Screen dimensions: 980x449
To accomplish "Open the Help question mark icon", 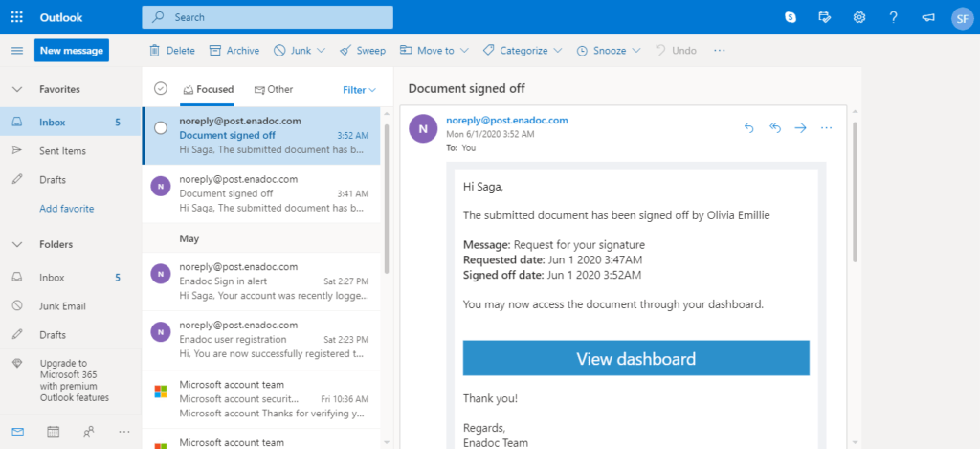I will (894, 17).
